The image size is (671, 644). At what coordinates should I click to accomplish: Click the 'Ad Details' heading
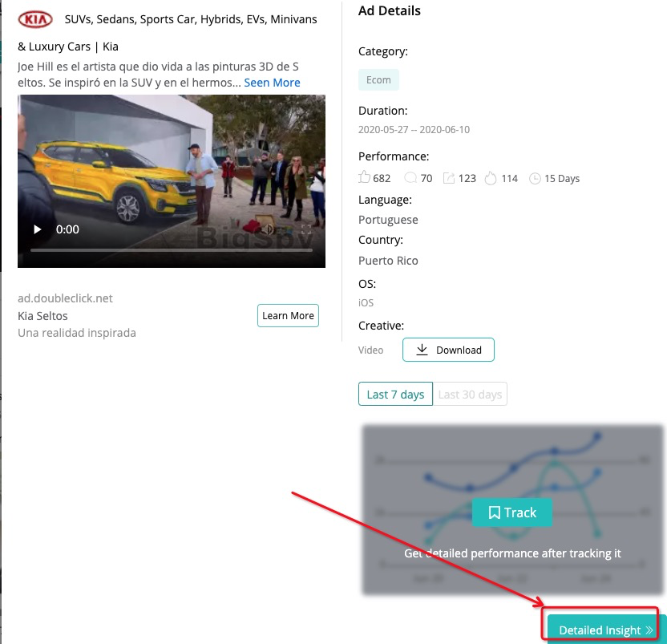tap(390, 10)
